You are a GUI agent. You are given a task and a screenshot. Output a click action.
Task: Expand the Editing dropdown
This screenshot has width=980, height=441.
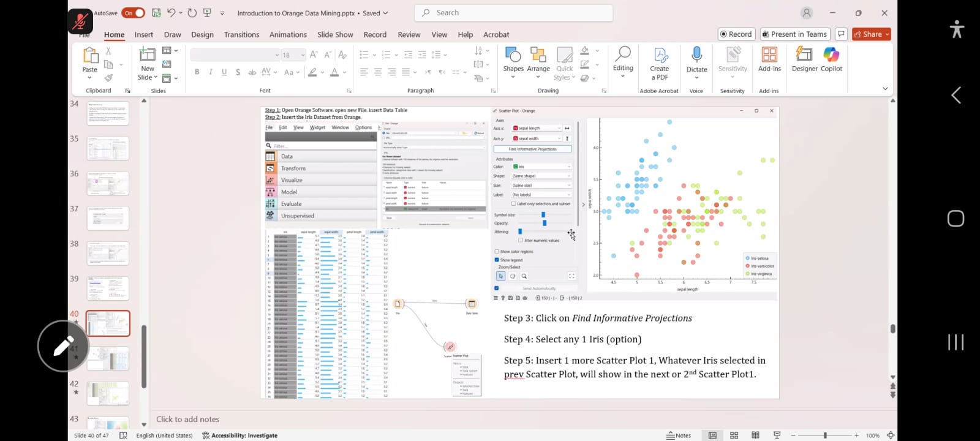pyautogui.click(x=623, y=62)
